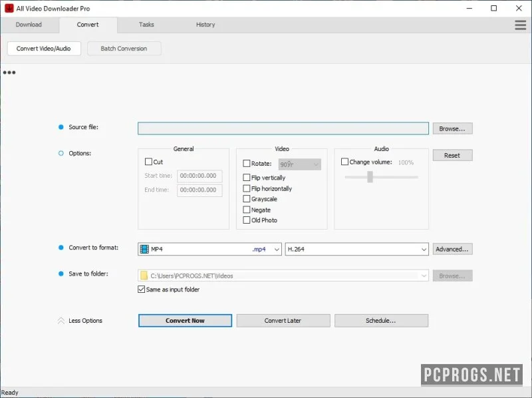Viewport: 532px width, 398px height.
Task: Switch to the Batch Conversion sub-tab
Action: click(x=124, y=49)
